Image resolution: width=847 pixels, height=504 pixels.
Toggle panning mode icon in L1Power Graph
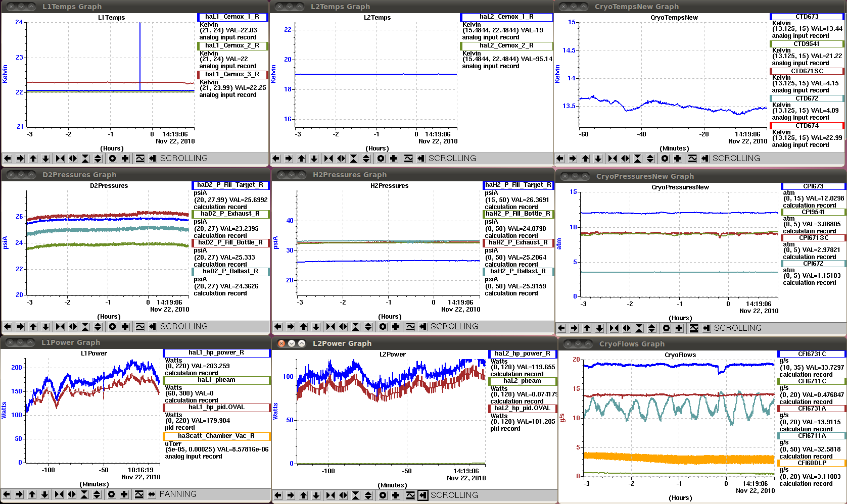152,494
